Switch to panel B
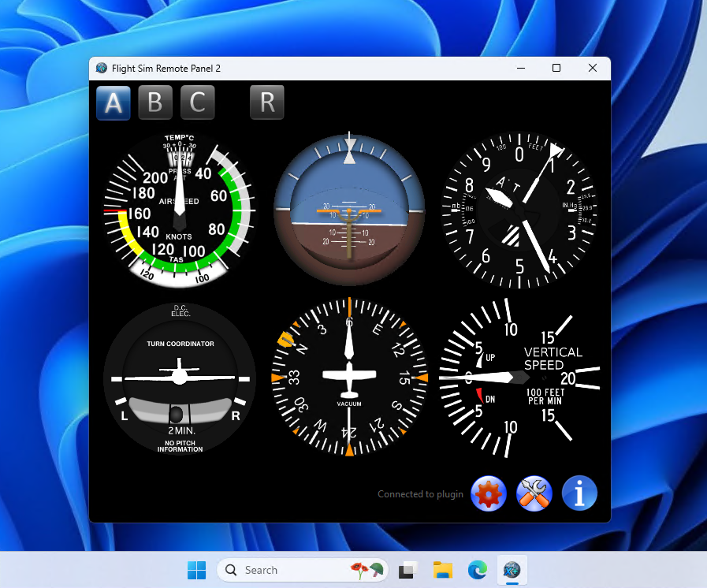 [155, 102]
